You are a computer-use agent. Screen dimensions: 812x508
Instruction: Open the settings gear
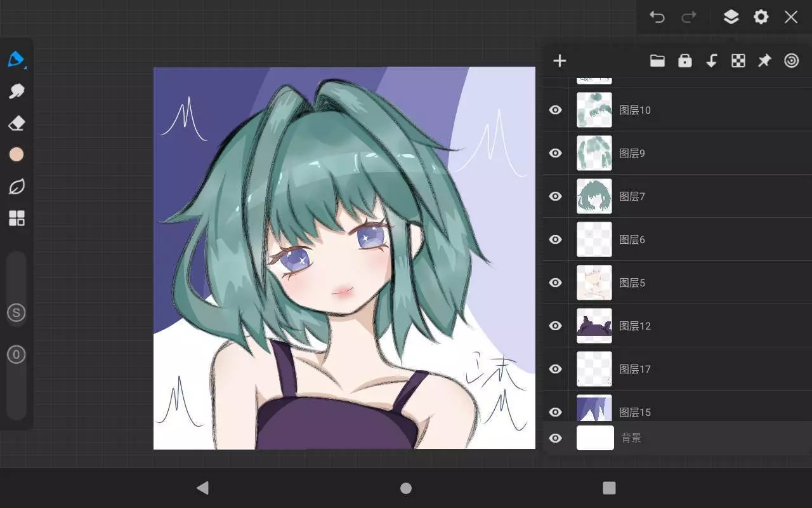[x=761, y=17]
